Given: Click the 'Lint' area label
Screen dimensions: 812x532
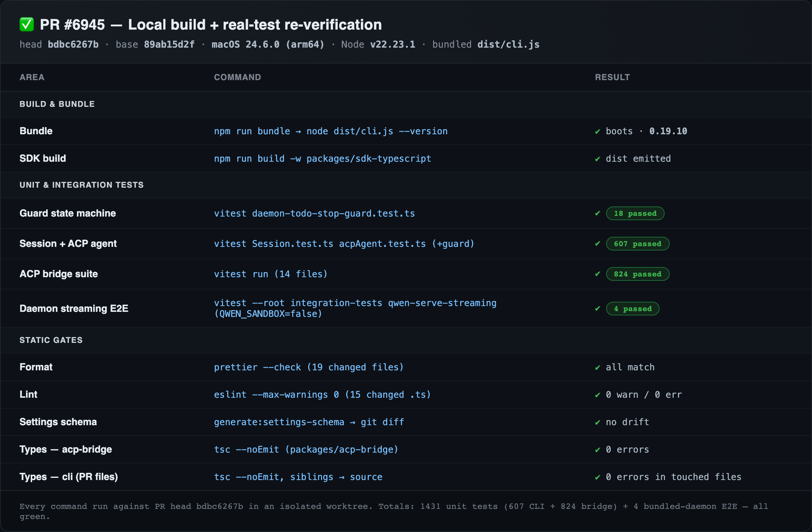Looking at the screenshot, I should coord(28,394).
